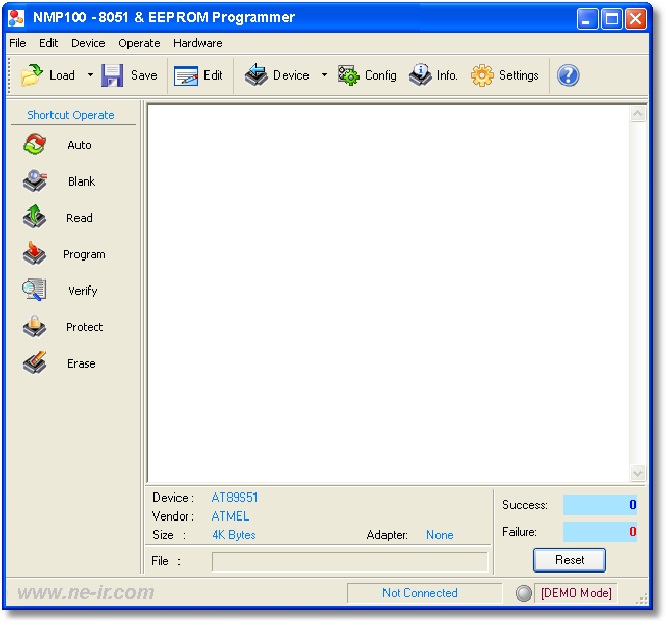The height and width of the screenshot is (625, 668).
Task: Click the Failure counter value field
Action: pyautogui.click(x=600, y=532)
